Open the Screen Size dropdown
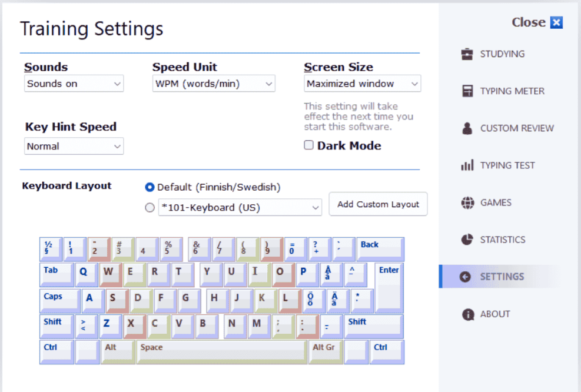 pyautogui.click(x=361, y=83)
